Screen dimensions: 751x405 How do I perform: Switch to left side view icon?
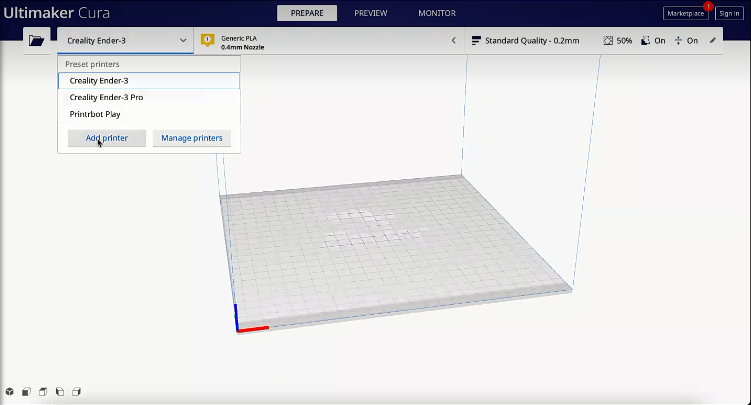tap(60, 392)
